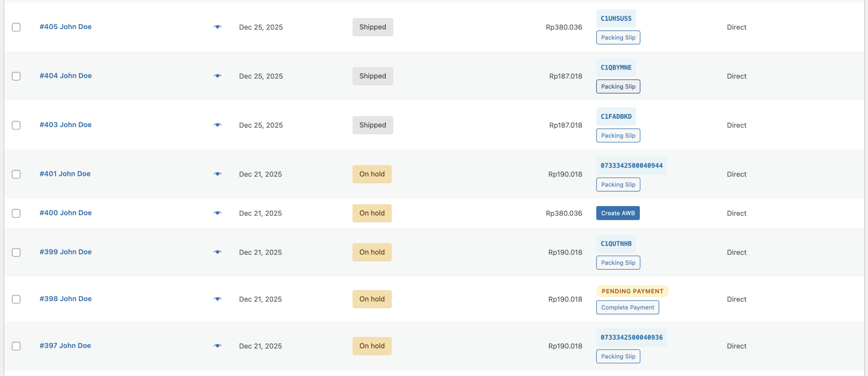Preview order #405 with eye icon
868x376 pixels.
217,27
